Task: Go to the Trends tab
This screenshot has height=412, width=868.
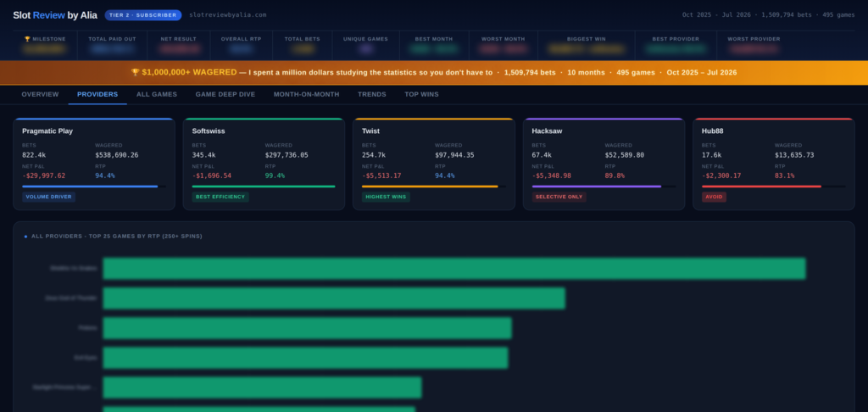Action: pyautogui.click(x=372, y=95)
